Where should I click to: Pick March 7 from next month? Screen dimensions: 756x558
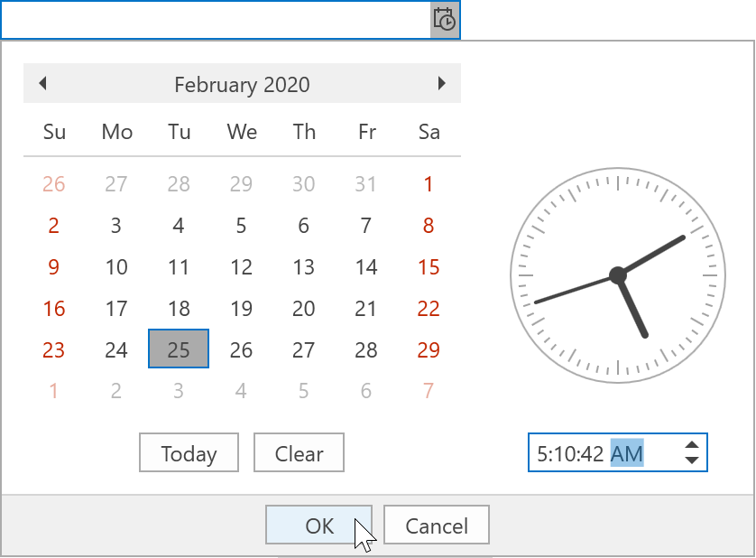(x=429, y=391)
